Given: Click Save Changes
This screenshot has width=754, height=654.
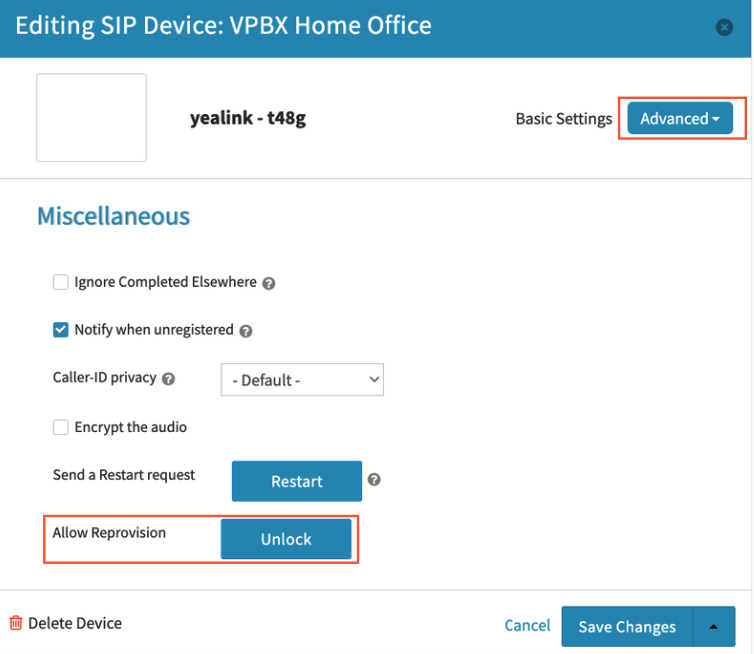Looking at the screenshot, I should pyautogui.click(x=628, y=627).
